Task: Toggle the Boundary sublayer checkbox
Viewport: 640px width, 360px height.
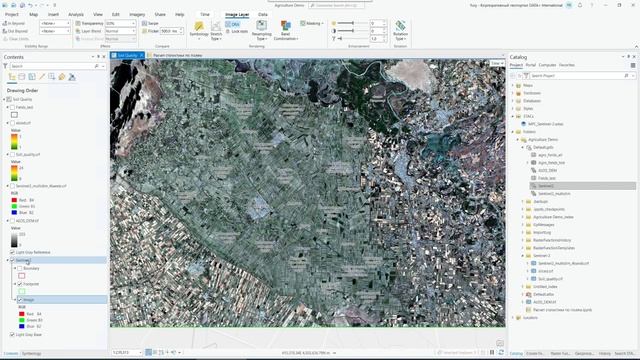Action: point(20,269)
